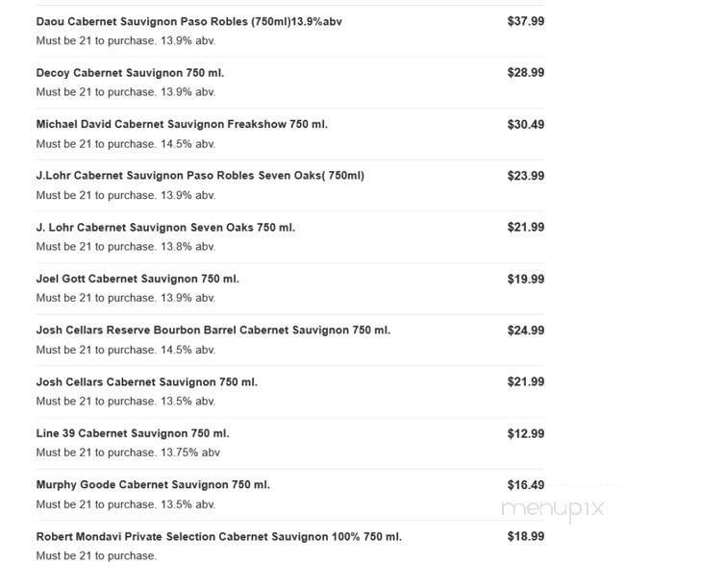Click the $24.99 Bourbon Barrel price
Image resolution: width=725 pixels, height=588 pixels.
(525, 331)
